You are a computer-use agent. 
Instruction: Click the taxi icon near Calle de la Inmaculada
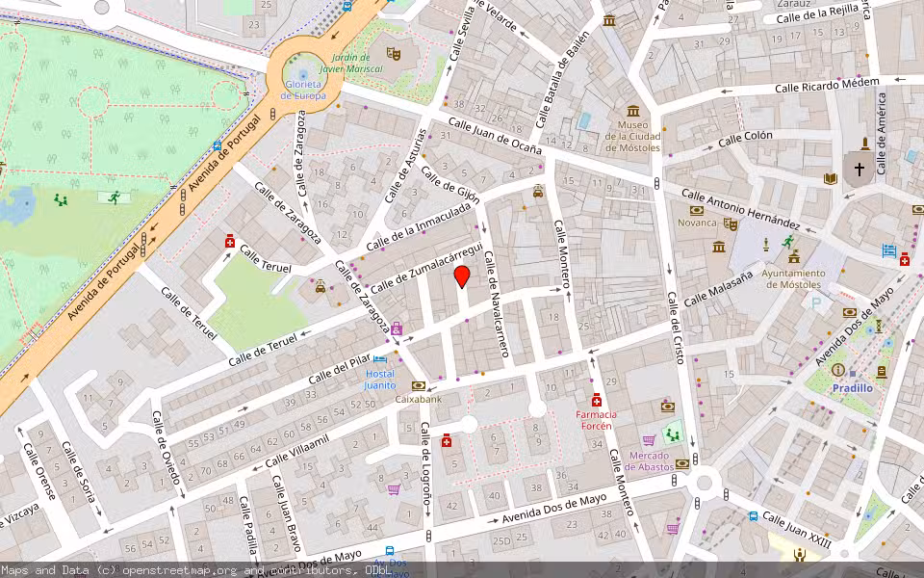click(538, 191)
